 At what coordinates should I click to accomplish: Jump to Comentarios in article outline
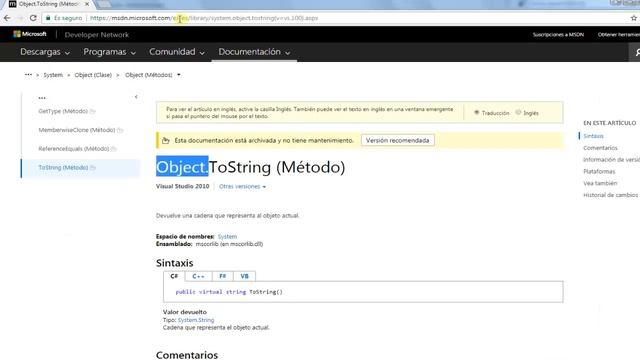[600, 148]
